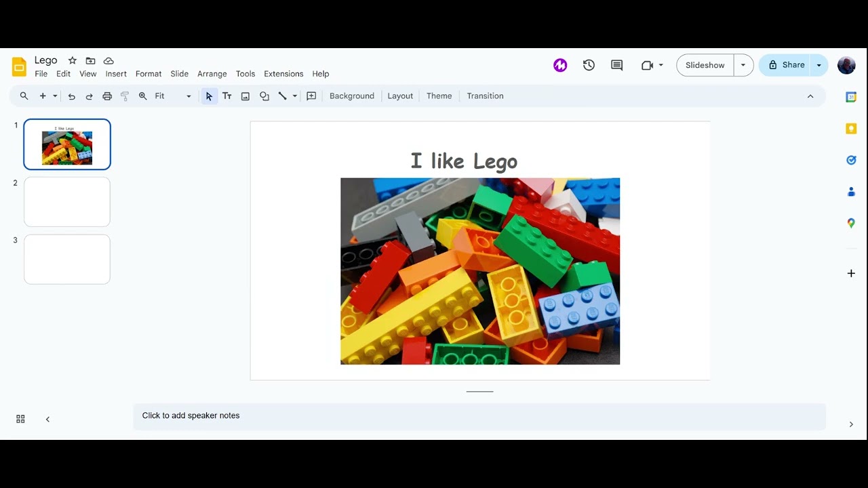This screenshot has height=488, width=868.
Task: Choose the select arrow cursor tool
Action: [x=209, y=96]
